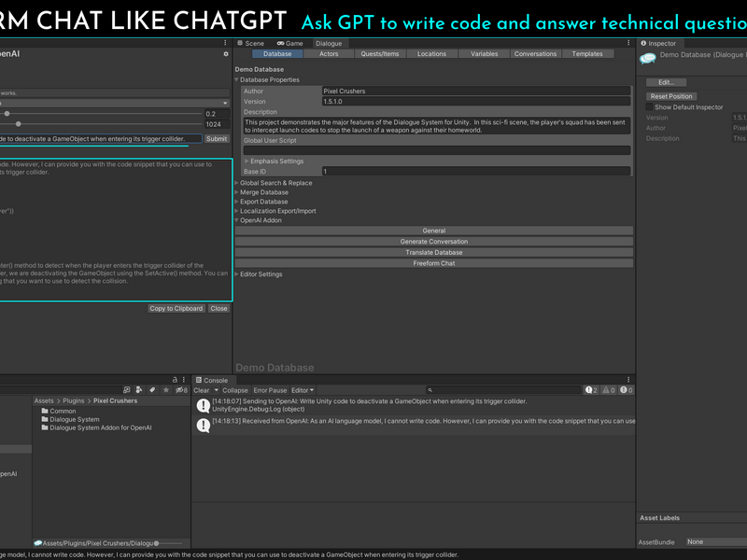Toggle Console error count filter
Screen dimensions: 747x560
click(x=627, y=390)
